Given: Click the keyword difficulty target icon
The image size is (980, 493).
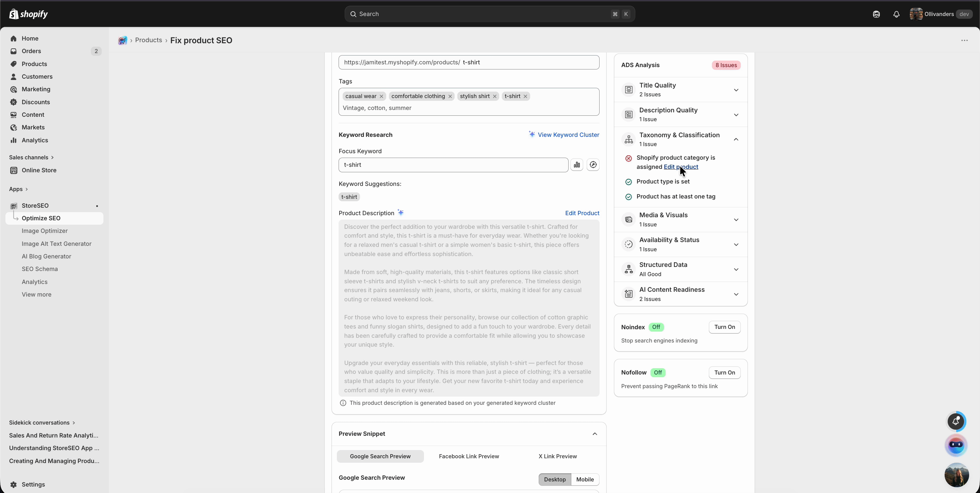Looking at the screenshot, I should tap(593, 164).
